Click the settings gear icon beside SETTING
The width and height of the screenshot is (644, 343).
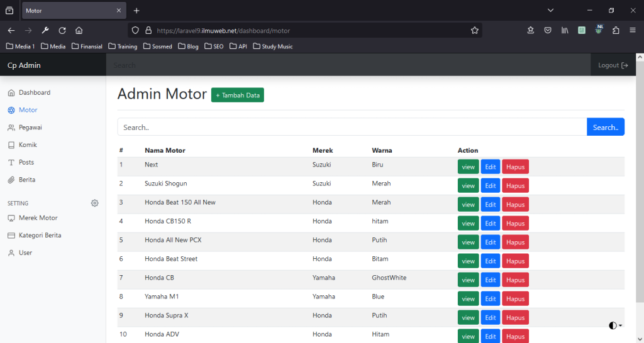pyautogui.click(x=95, y=203)
